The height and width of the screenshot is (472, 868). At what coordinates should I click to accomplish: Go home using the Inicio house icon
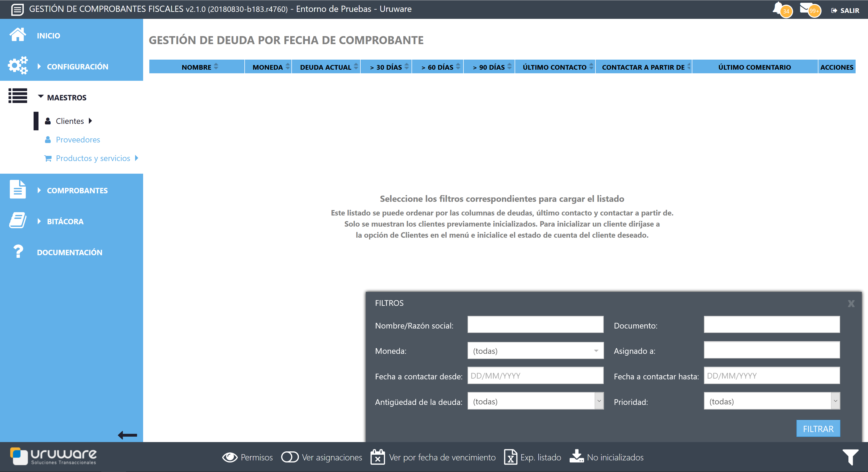(x=18, y=35)
